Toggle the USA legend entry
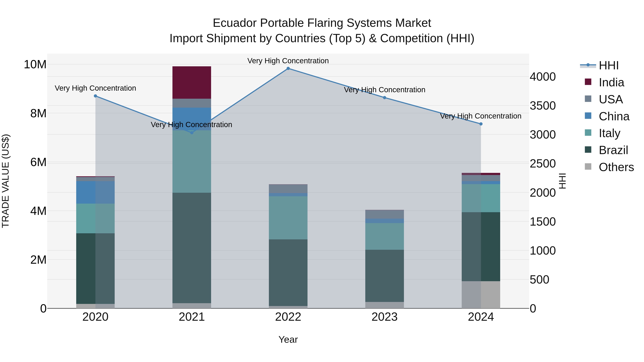The height and width of the screenshot is (362, 644). [x=604, y=99]
